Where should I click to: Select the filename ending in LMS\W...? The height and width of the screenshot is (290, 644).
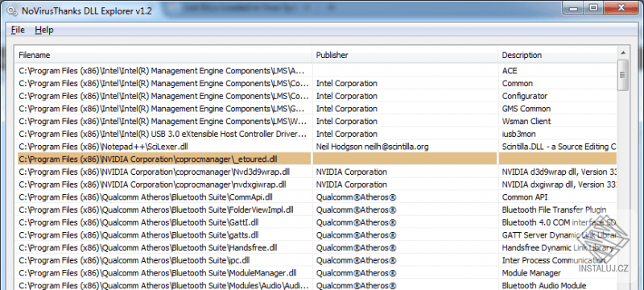click(162, 121)
